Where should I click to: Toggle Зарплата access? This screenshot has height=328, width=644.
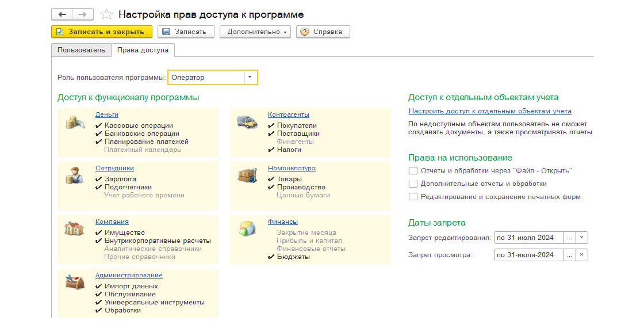(x=116, y=179)
